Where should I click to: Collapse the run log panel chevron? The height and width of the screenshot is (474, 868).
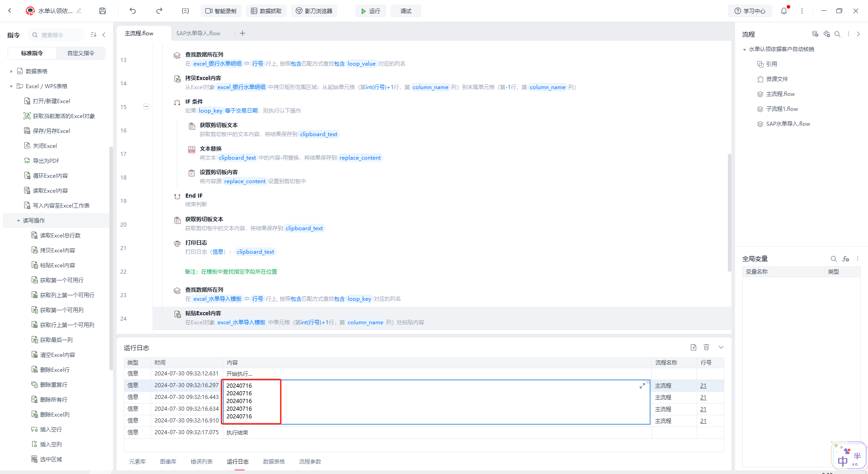pos(721,347)
